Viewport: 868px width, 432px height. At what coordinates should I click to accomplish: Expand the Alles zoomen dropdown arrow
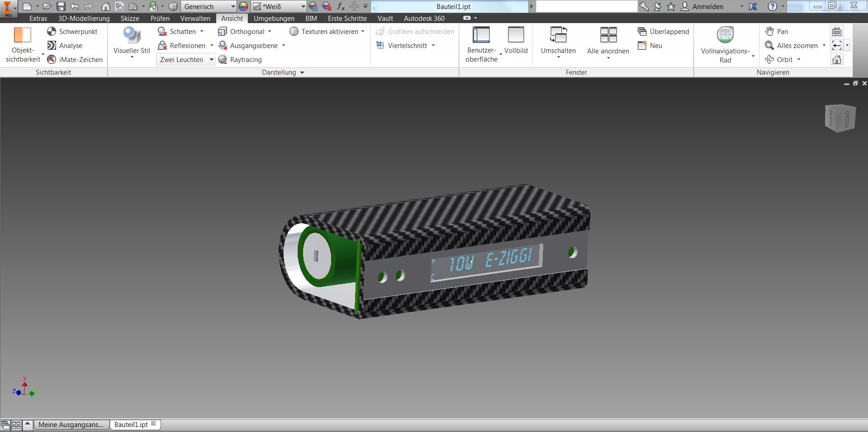point(824,45)
